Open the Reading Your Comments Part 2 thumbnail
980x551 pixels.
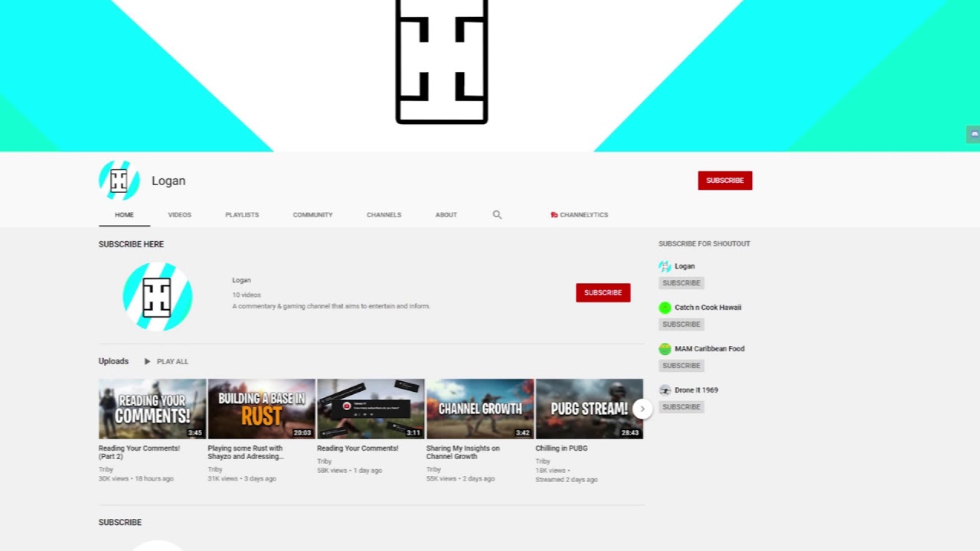pos(152,409)
